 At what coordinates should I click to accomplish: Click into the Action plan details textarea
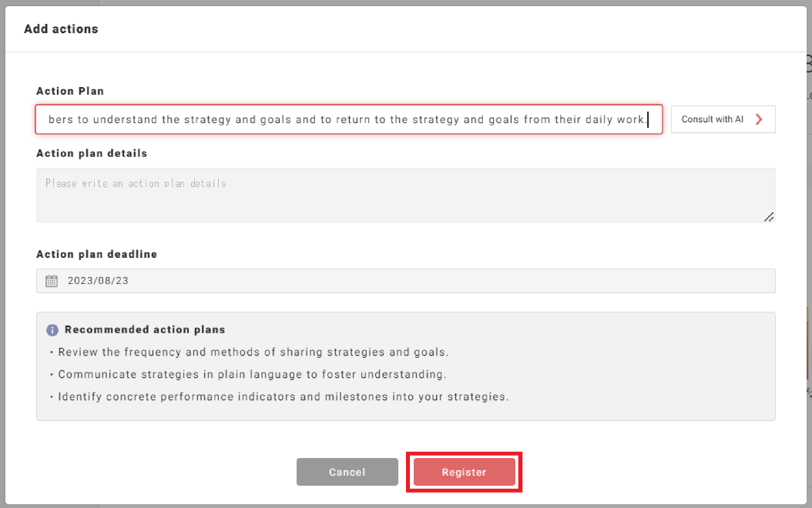point(405,196)
